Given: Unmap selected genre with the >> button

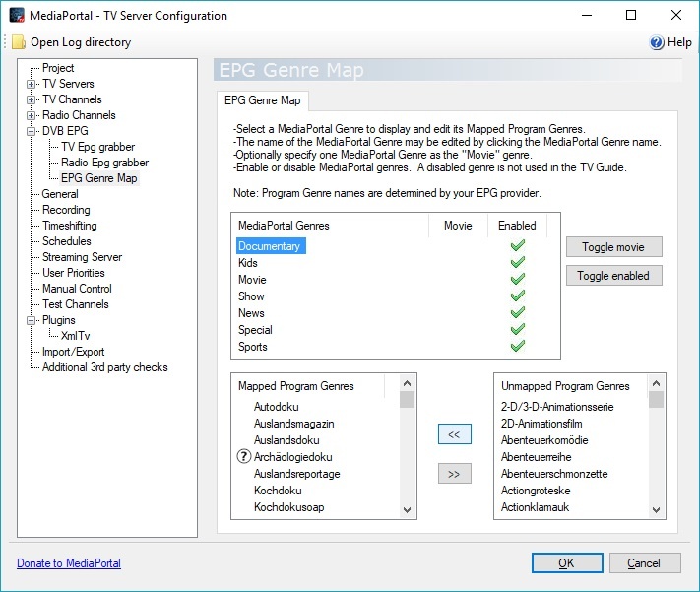Looking at the screenshot, I should [x=455, y=474].
